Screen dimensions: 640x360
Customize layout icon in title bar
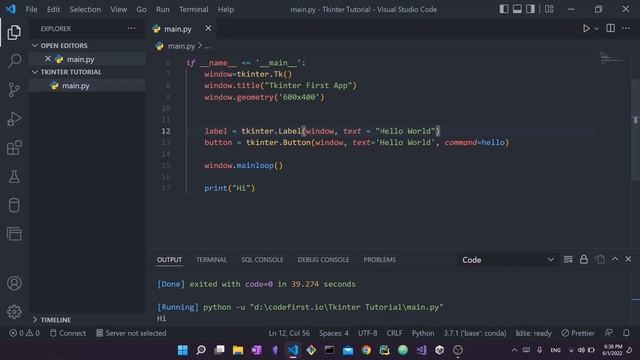(549, 9)
